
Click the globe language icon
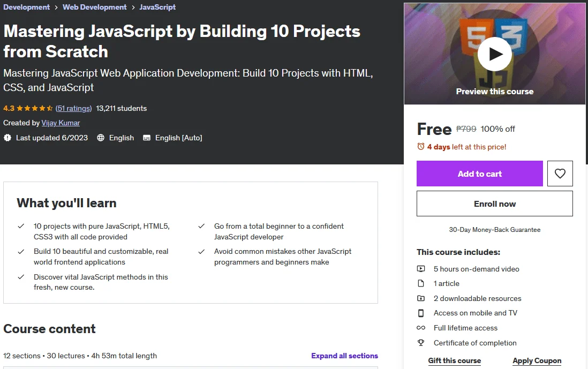pyautogui.click(x=101, y=138)
